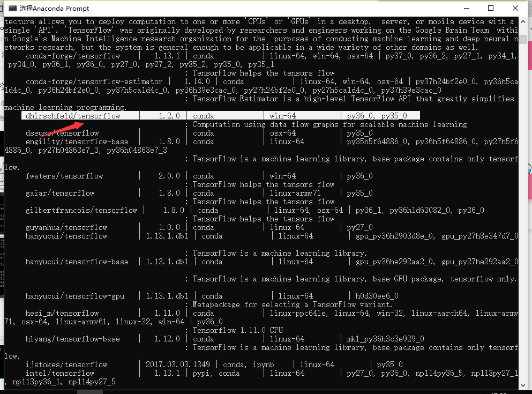532x394 pixels.
Task: Click linux-armv7l platform text
Action: tap(295, 193)
